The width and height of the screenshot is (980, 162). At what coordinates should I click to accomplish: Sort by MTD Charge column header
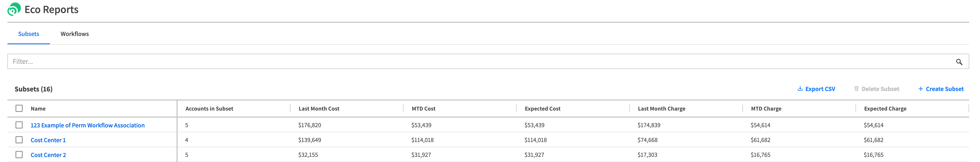point(766,109)
